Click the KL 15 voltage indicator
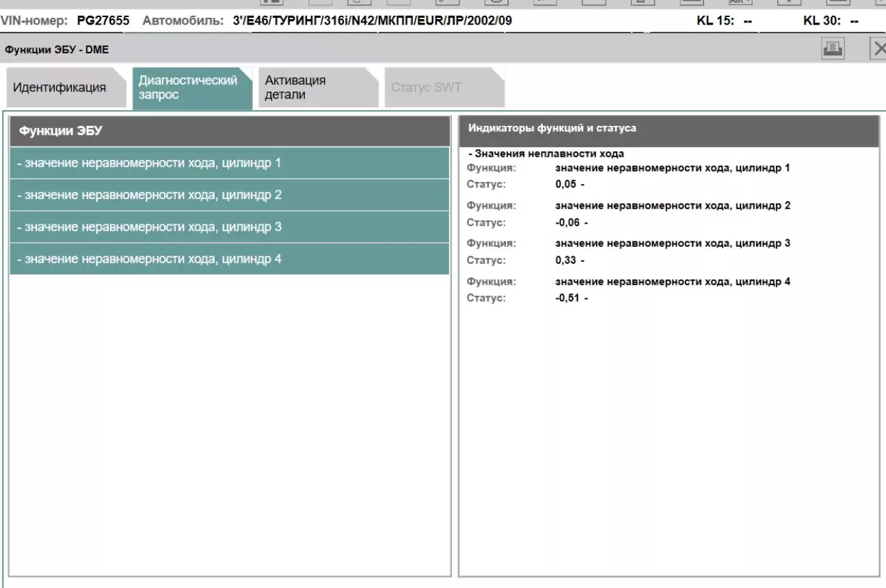Screen dimensions: 886x588 click(x=724, y=21)
